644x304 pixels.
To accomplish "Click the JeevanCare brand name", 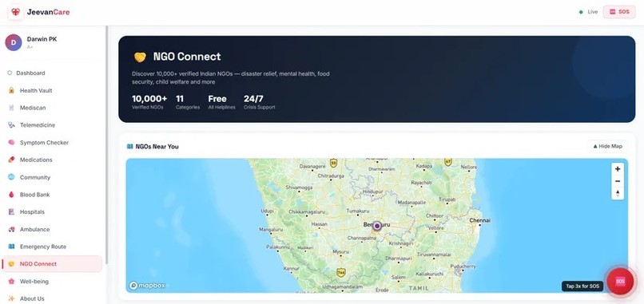I will [x=49, y=12].
